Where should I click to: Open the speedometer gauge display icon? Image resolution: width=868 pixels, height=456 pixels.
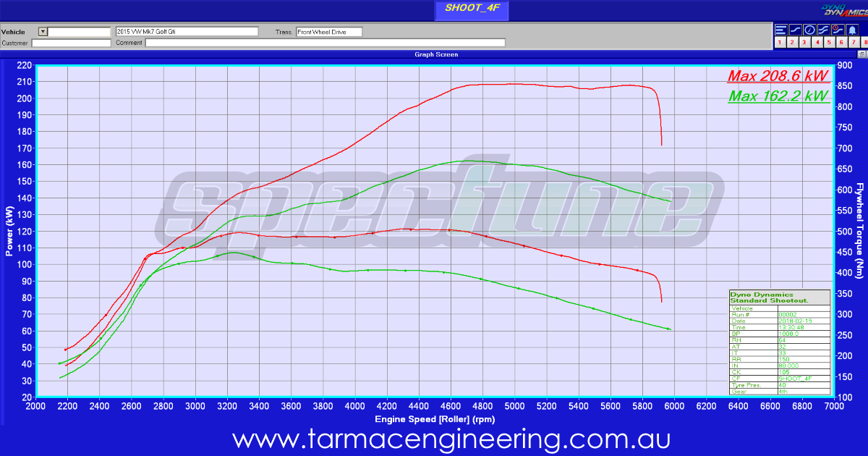pos(808,29)
